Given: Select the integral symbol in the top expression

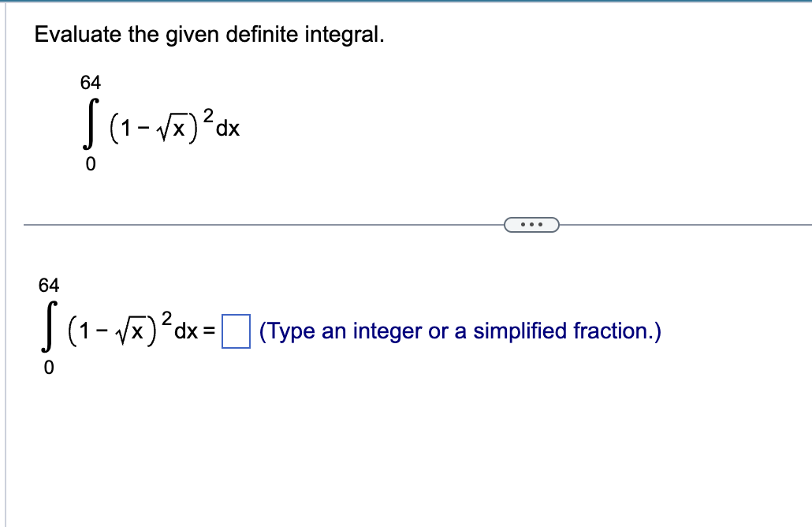Looking at the screenshot, I should [x=89, y=122].
